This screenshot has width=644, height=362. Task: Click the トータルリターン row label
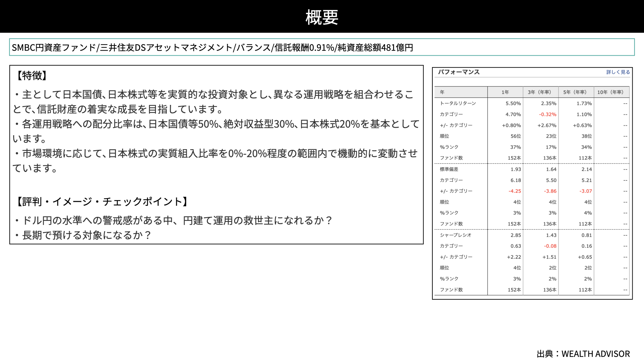[x=458, y=103]
